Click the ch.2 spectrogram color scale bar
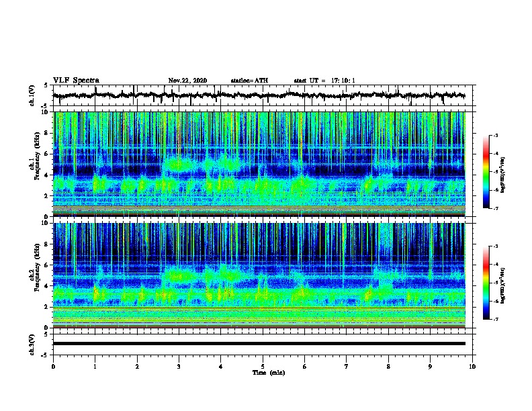Viewport: 532px width, 411px height. pyautogui.click(x=486, y=283)
